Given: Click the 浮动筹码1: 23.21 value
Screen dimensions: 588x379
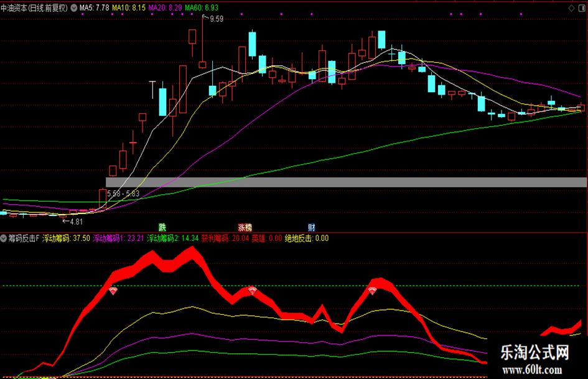Looking at the screenshot, I should (118, 238).
